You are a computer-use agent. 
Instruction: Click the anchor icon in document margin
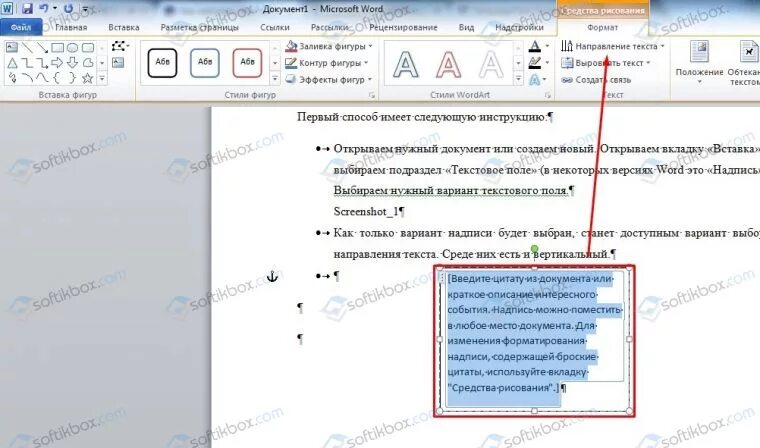click(272, 276)
